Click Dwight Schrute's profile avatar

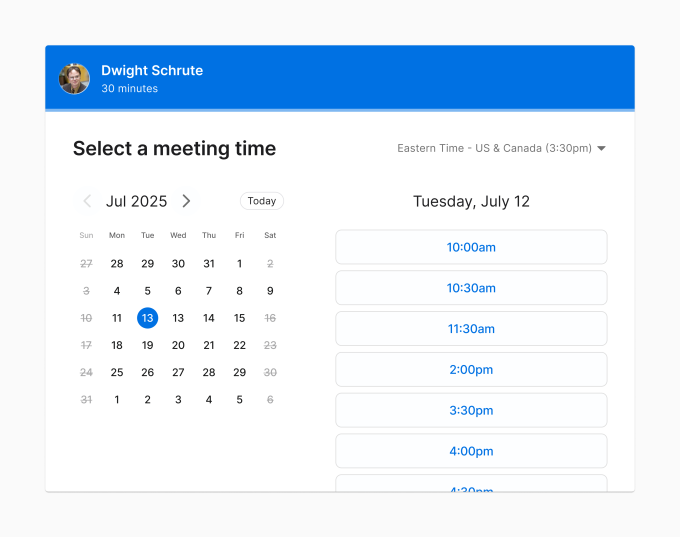click(x=74, y=78)
